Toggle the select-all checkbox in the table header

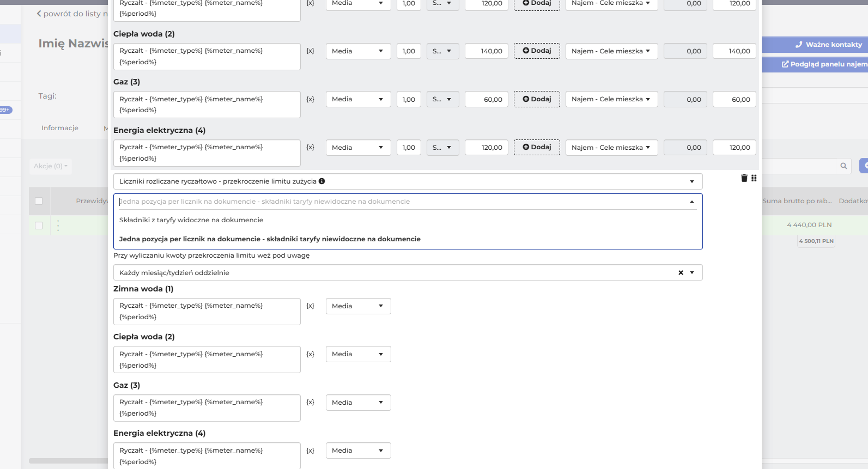tap(39, 201)
